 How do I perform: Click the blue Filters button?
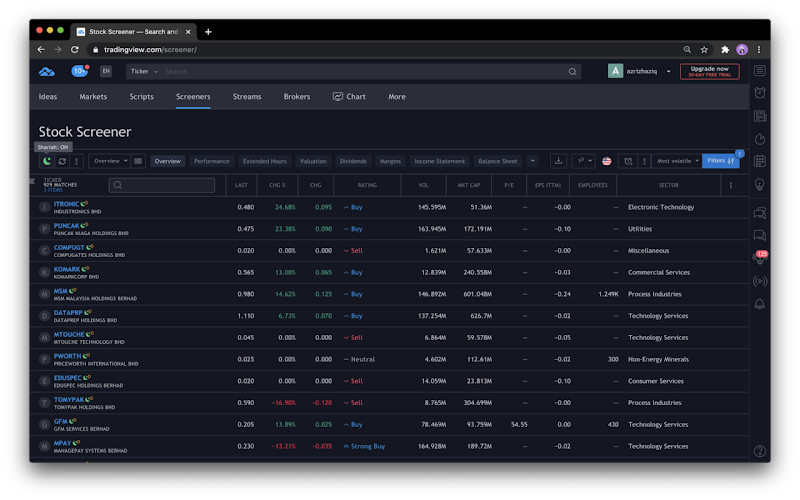pyautogui.click(x=720, y=161)
